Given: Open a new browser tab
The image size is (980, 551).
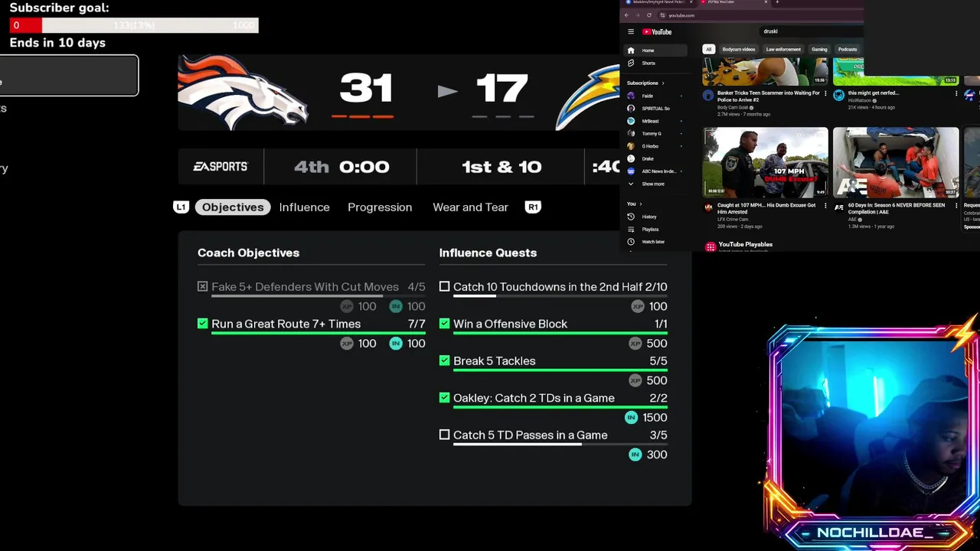Looking at the screenshot, I should 777,2.
